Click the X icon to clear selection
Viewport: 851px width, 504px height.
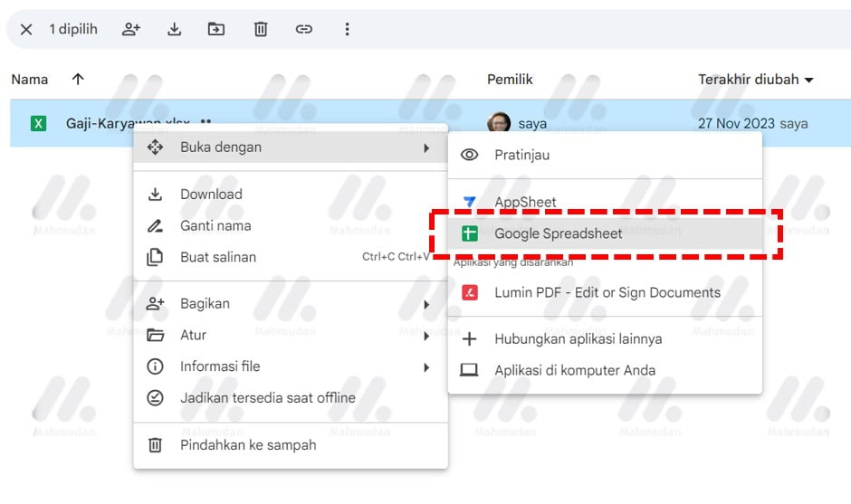26,30
